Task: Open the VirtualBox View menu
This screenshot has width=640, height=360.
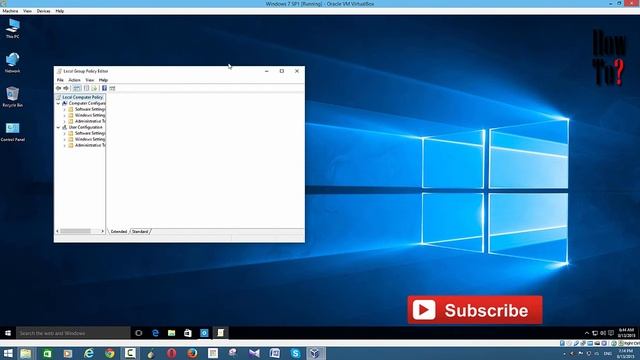Action: point(27,11)
